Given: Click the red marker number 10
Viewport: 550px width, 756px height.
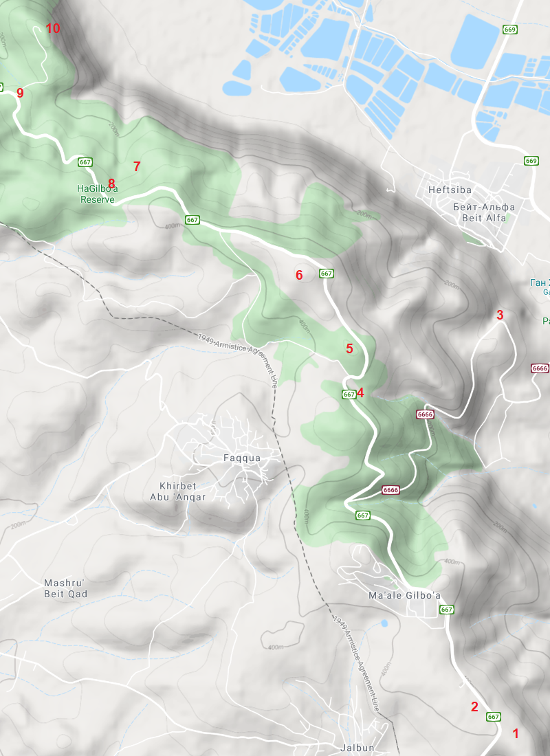Looking at the screenshot, I should pyautogui.click(x=52, y=28).
